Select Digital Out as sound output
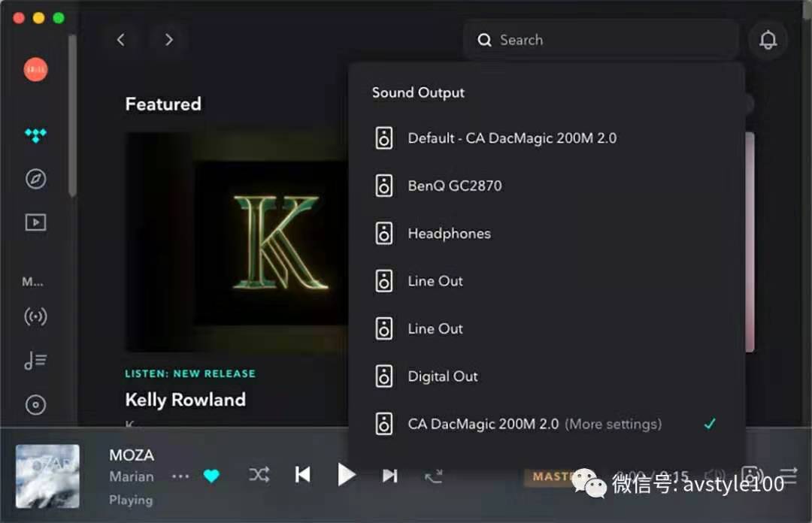The image size is (812, 523). (x=547, y=376)
